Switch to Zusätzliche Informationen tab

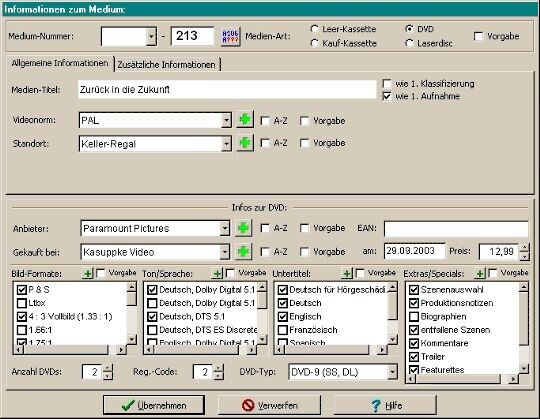167,64
